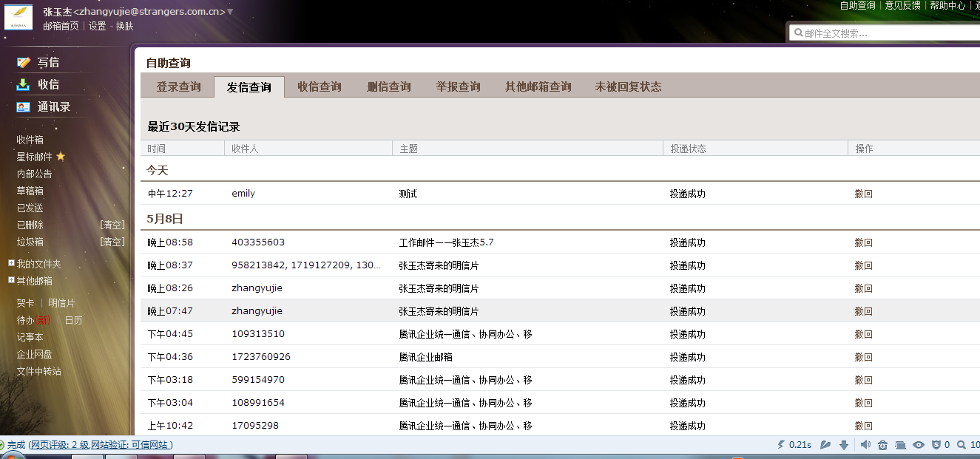Click the user avatar thumbnail at top left
The height and width of the screenshot is (459, 980).
(x=18, y=16)
